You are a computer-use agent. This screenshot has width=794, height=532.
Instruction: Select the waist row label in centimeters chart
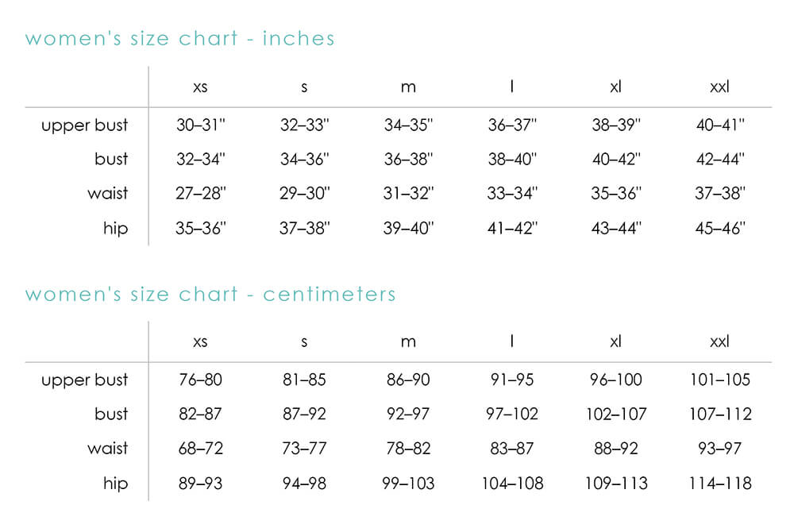(107, 449)
